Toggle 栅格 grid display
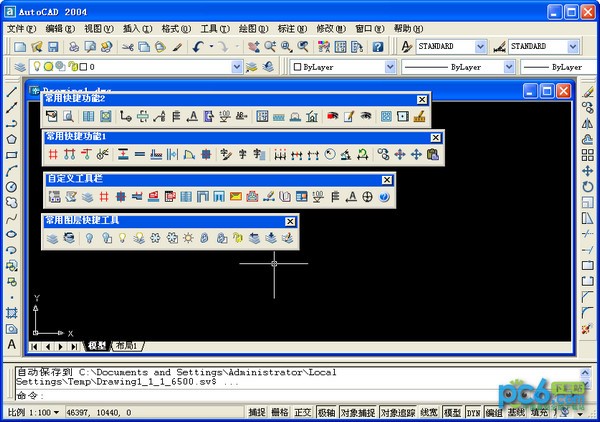The width and height of the screenshot is (600, 422). click(280, 412)
